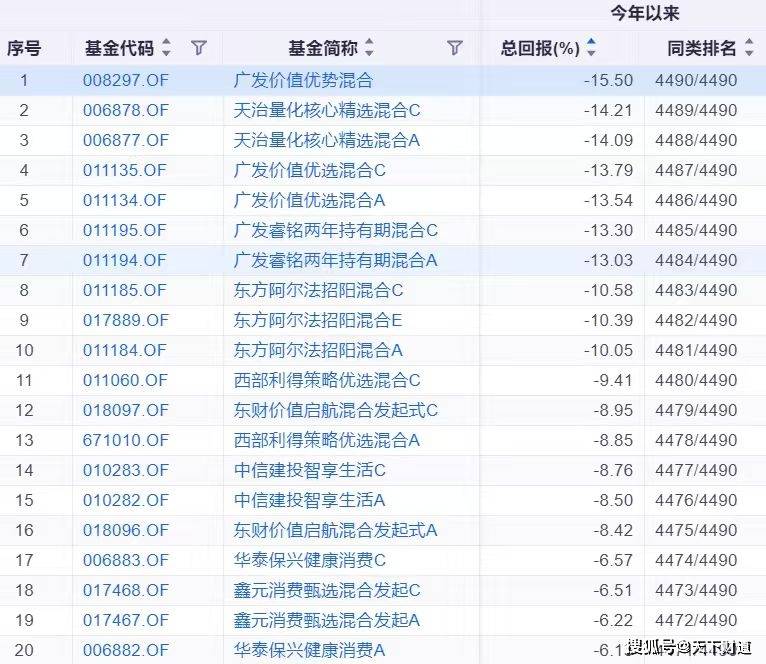Select fund name 中信建投智享生活A
This screenshot has width=766, height=664.
(x=310, y=500)
